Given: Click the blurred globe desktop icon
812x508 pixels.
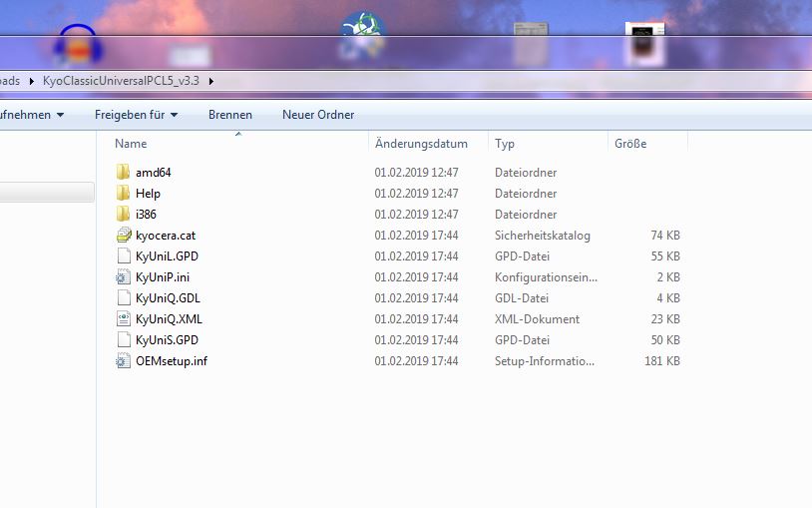Looking at the screenshot, I should (x=362, y=36).
